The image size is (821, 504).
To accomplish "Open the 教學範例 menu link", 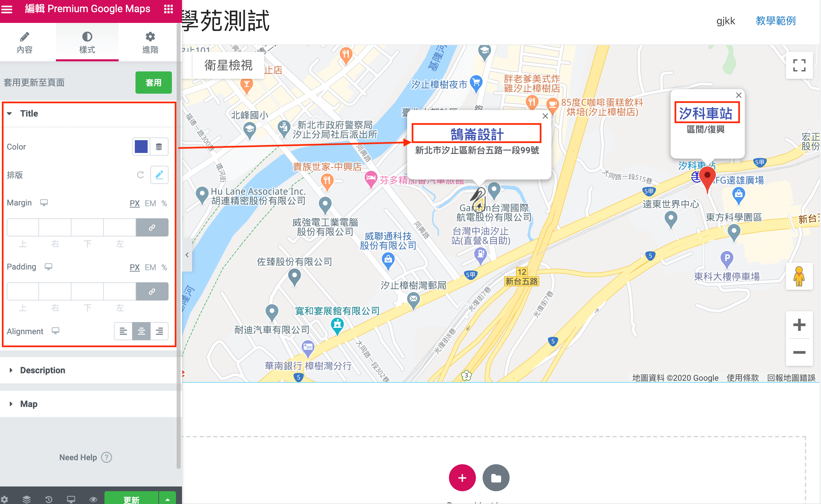I will [776, 21].
